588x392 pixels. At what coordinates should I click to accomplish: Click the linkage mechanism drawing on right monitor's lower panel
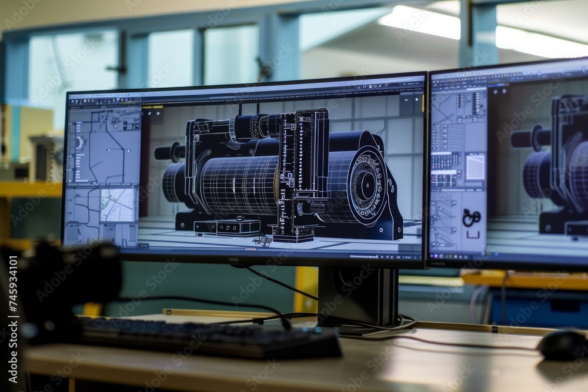(444, 221)
